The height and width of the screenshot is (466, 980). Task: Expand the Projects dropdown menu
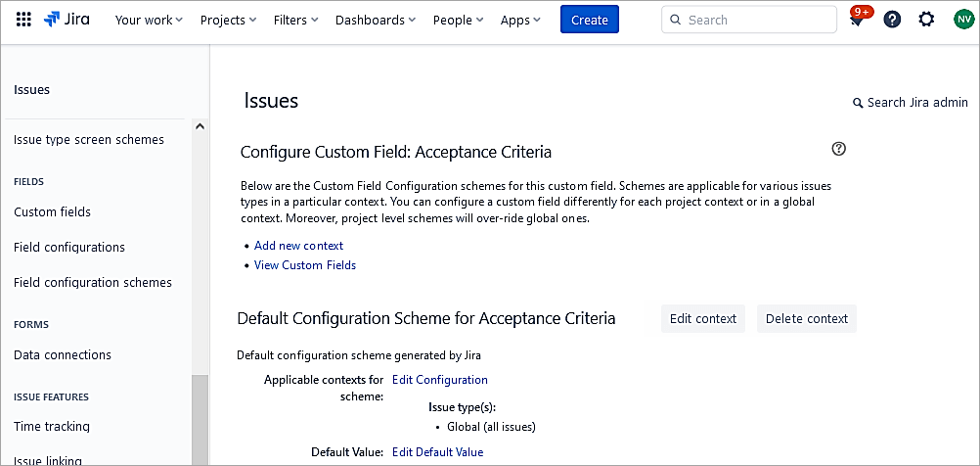click(228, 20)
